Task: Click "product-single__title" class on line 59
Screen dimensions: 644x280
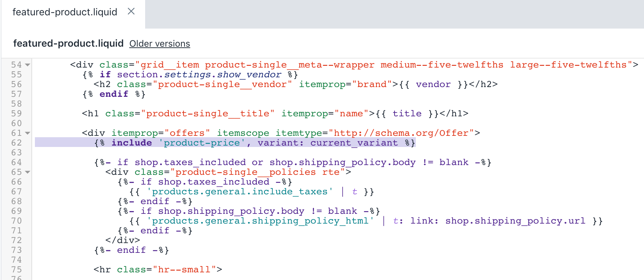Action: 208,114
